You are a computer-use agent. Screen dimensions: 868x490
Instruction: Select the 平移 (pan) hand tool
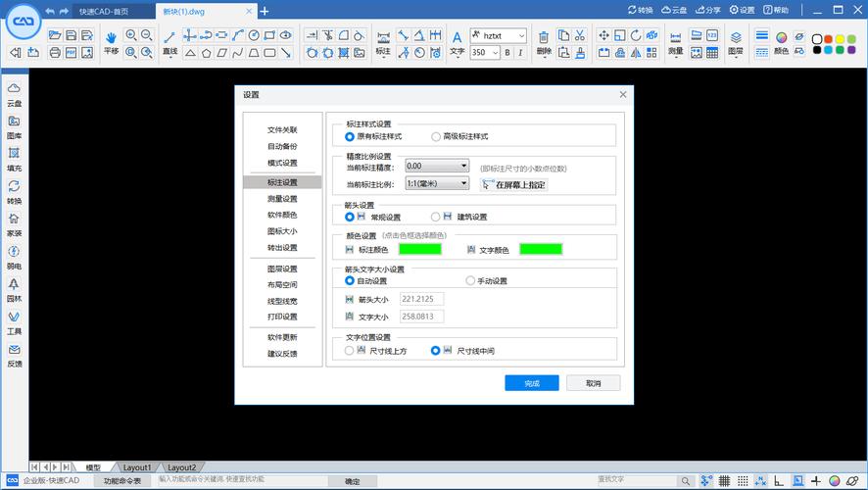[111, 41]
